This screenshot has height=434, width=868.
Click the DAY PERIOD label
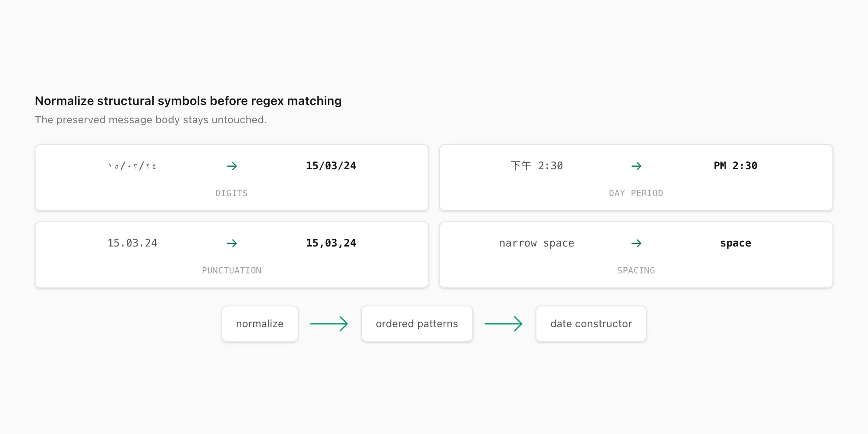636,193
